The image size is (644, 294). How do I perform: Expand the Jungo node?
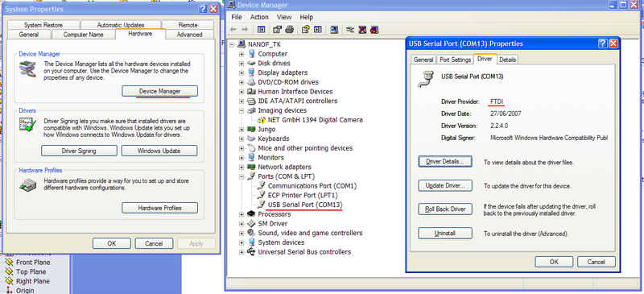click(242, 130)
